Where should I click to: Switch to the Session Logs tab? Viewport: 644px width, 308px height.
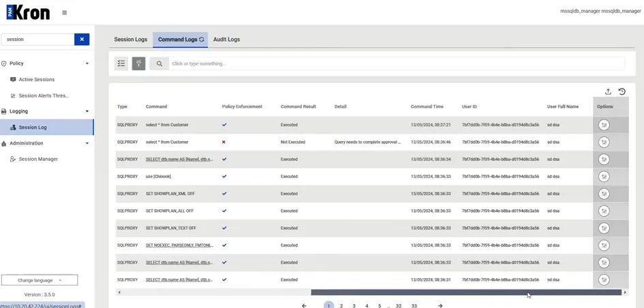point(131,40)
